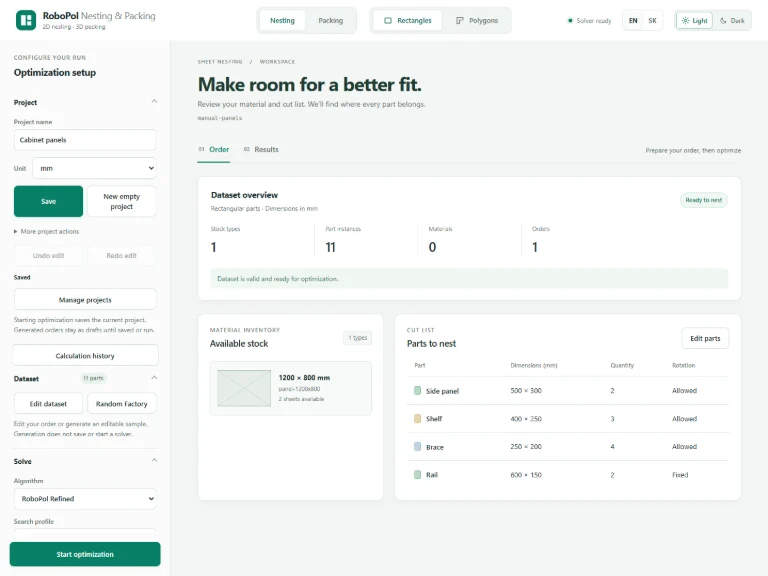
Task: Open the Unit mm dropdown
Action: point(95,168)
